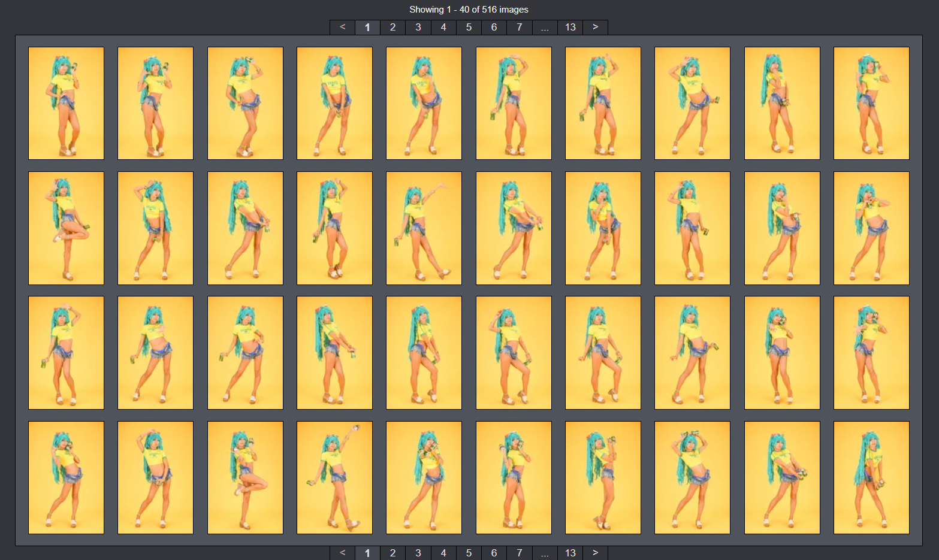The width and height of the screenshot is (939, 560).
Task: Click the bottom previous page arrow
Action: click(342, 553)
